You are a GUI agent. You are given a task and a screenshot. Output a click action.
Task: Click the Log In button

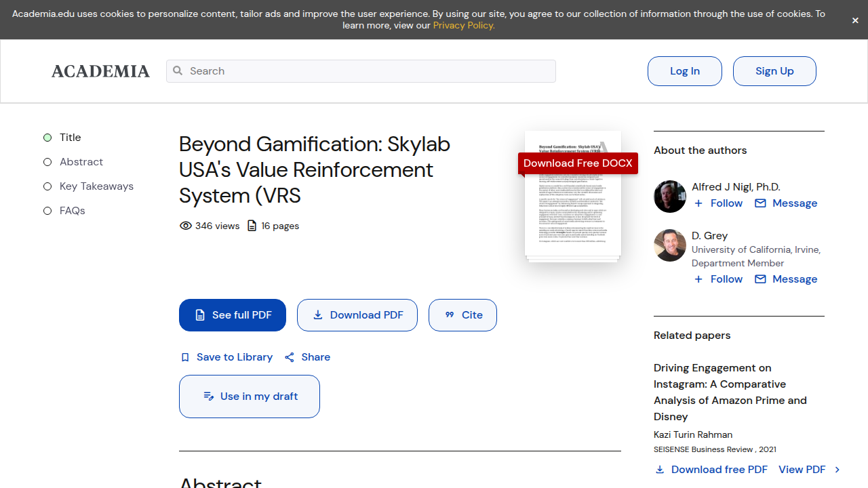(x=685, y=71)
